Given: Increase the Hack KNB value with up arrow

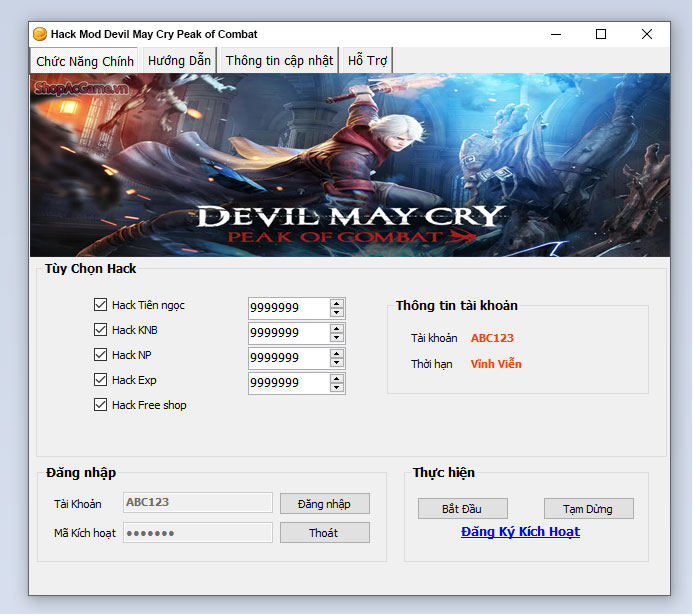Looking at the screenshot, I should pos(337,329).
